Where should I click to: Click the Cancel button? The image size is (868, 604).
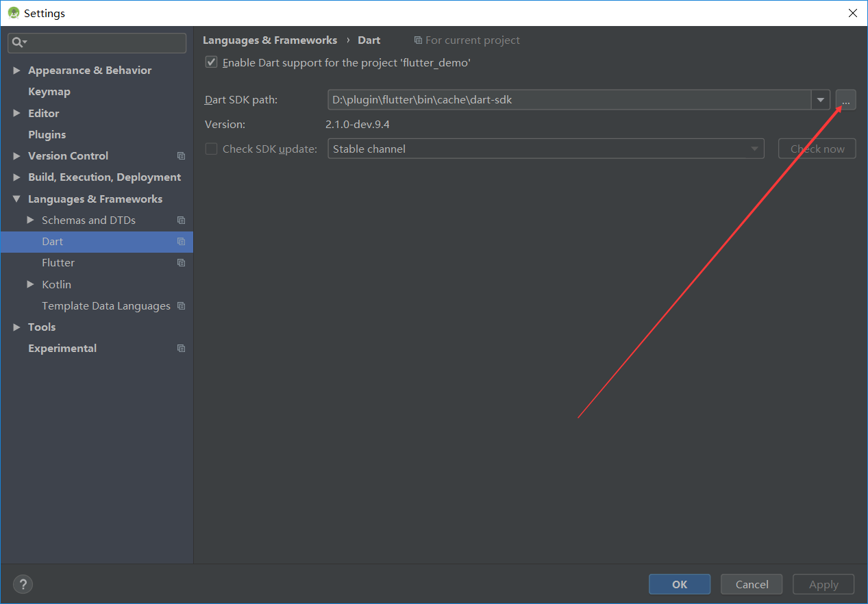point(752,584)
